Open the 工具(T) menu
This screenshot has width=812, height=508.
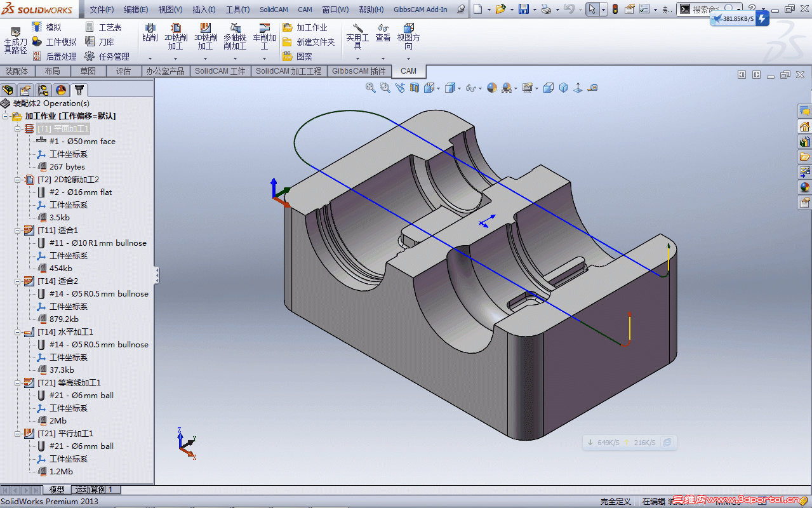(x=237, y=10)
